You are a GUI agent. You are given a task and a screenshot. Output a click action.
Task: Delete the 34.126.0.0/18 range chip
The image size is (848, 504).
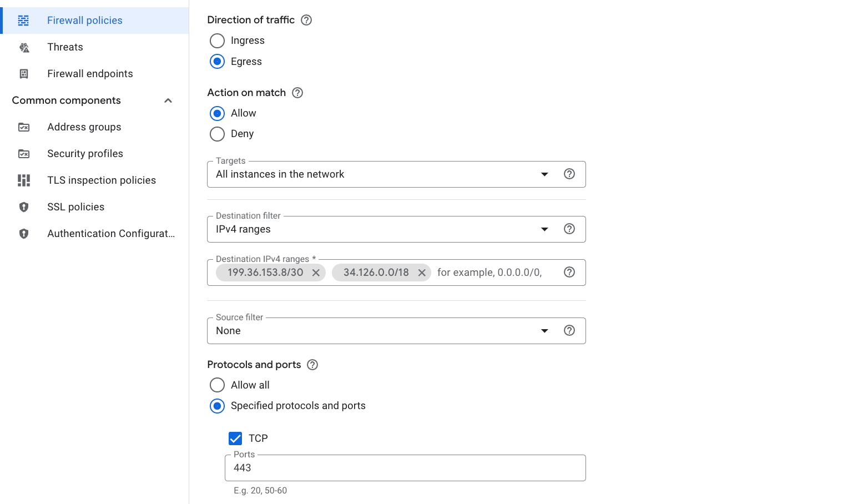point(422,273)
